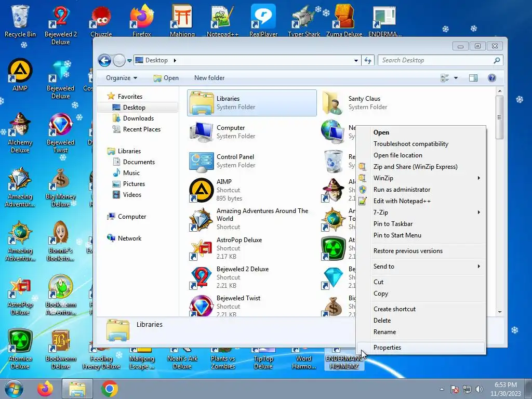Select Alchemy Deluxe desktop icon
The image size is (532, 399).
coord(20,133)
